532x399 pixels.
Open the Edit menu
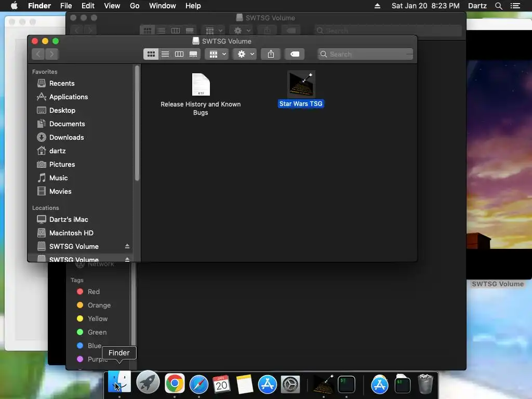point(88,6)
